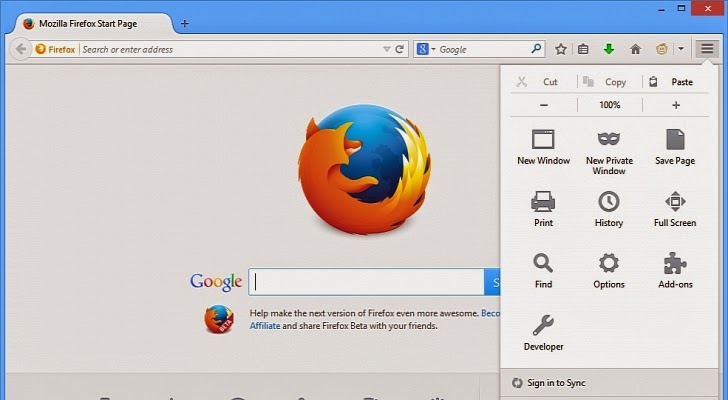Reset zoom by clicking 100%

click(x=610, y=105)
